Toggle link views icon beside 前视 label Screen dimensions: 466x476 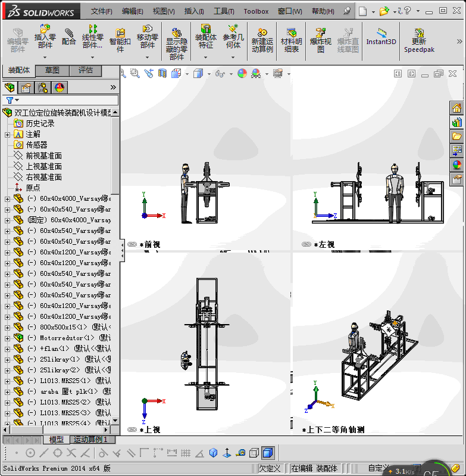(132, 244)
